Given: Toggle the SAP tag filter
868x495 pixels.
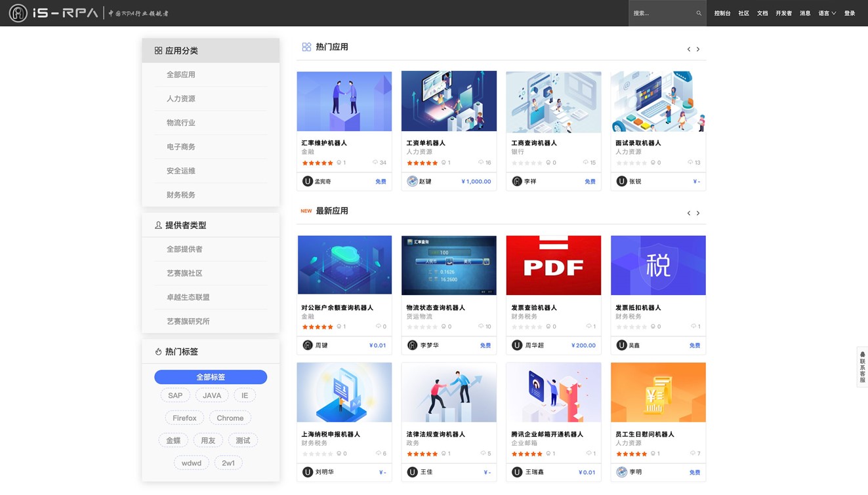Looking at the screenshot, I should (x=175, y=395).
